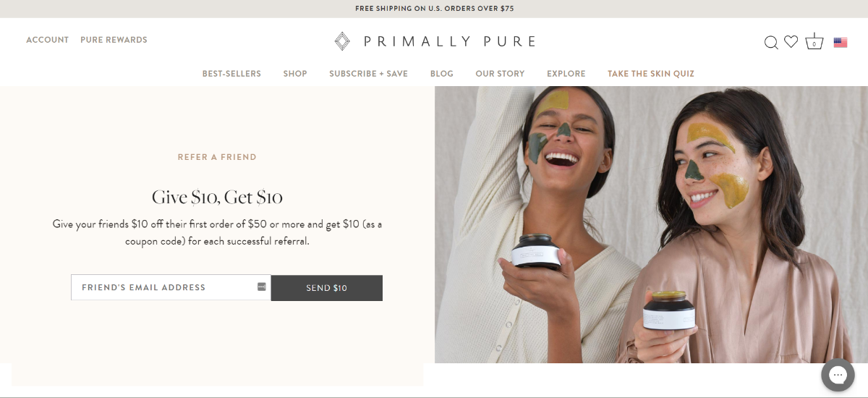Visit the Blog page

click(442, 74)
